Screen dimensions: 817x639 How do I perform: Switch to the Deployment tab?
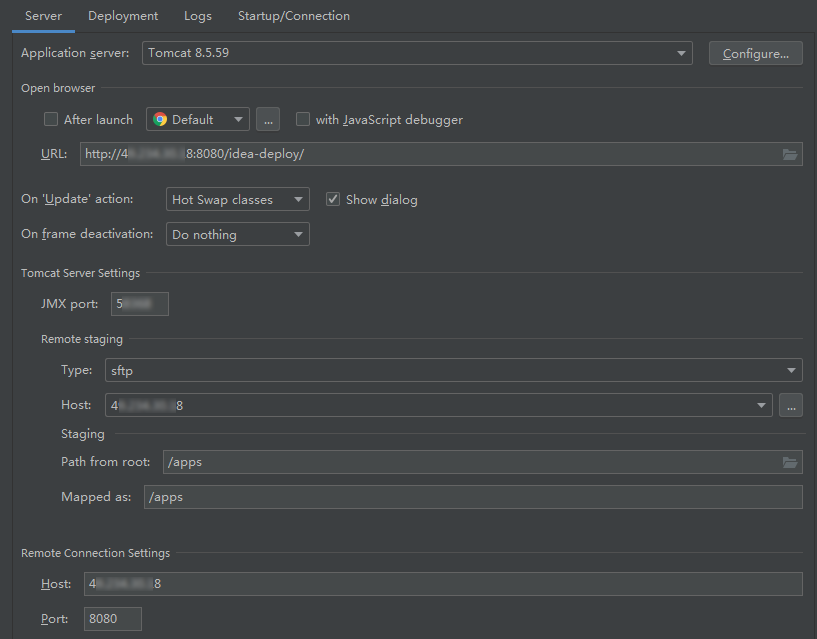tap(123, 16)
